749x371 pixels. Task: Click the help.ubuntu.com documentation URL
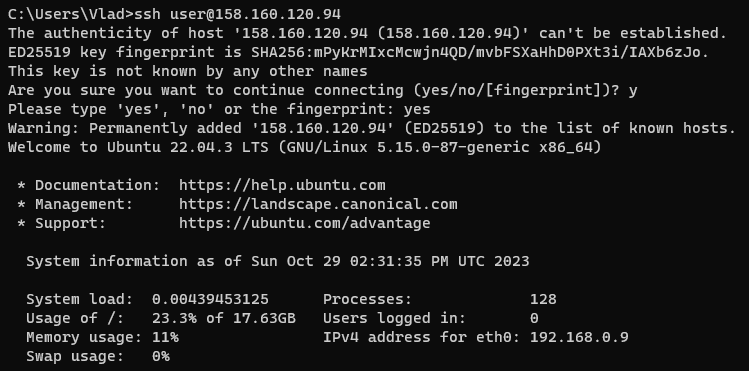tap(282, 185)
